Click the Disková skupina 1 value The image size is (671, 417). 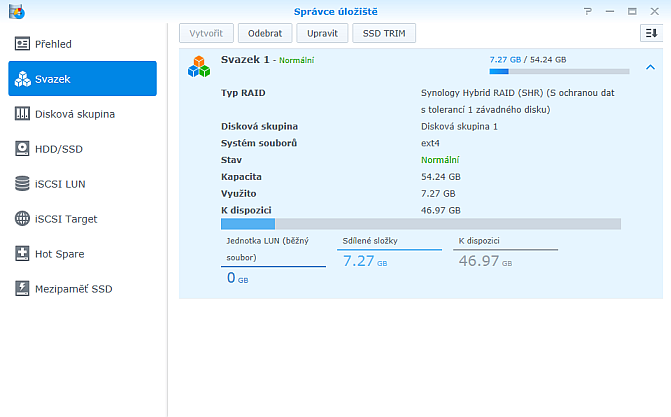point(459,126)
